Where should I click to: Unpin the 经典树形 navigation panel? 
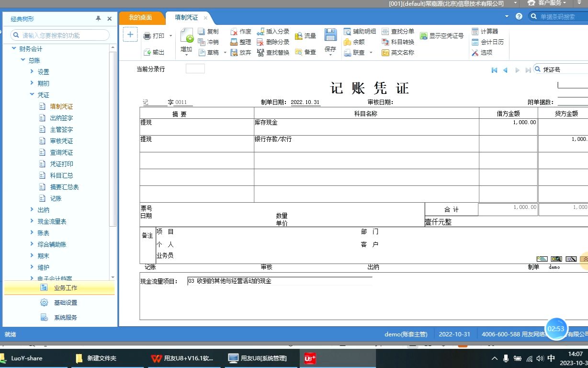[99, 18]
